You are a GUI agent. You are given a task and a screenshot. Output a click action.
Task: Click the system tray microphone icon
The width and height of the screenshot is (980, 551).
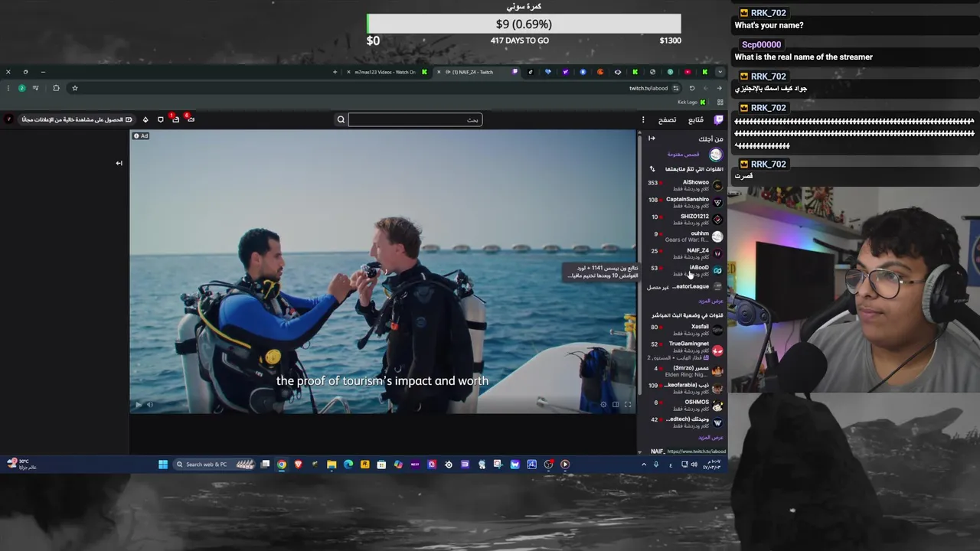coord(655,465)
